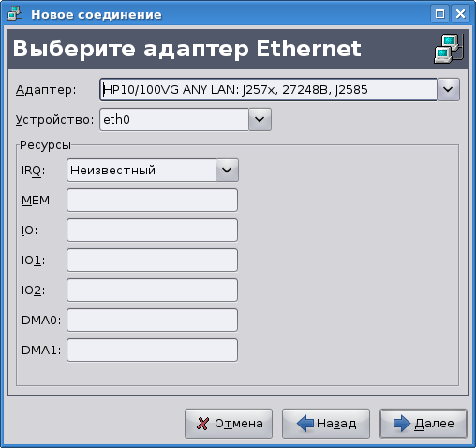
Task: Close the Новое соединение dialog
Action: pyautogui.click(x=460, y=14)
